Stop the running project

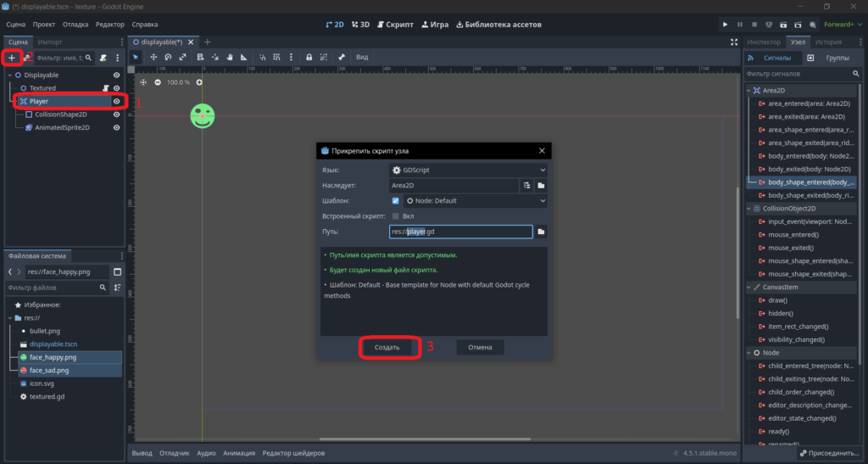coord(754,25)
